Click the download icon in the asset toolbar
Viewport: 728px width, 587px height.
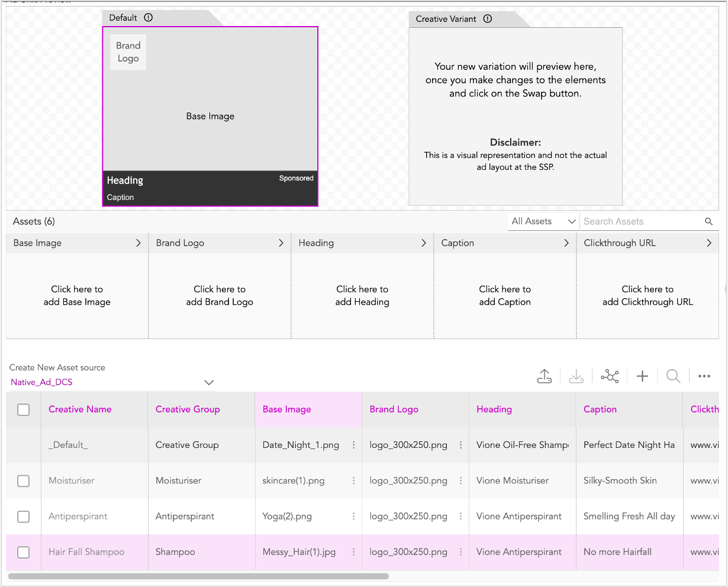pyautogui.click(x=576, y=376)
